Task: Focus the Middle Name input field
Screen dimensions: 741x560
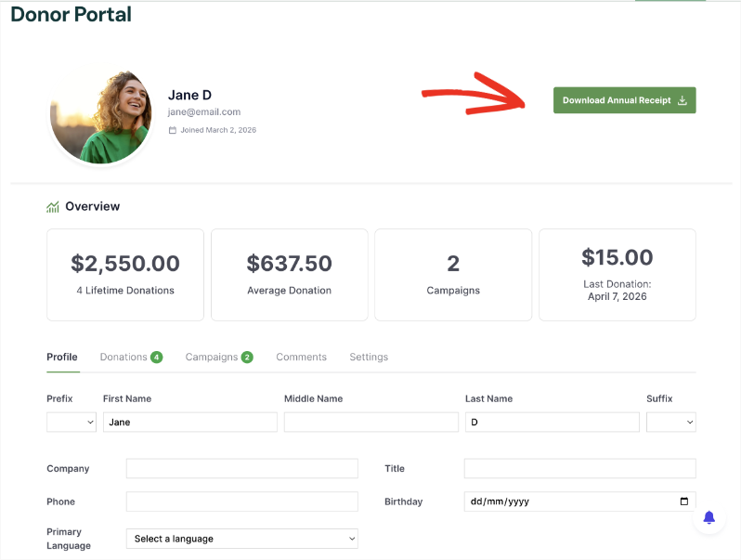Action: [x=371, y=422]
